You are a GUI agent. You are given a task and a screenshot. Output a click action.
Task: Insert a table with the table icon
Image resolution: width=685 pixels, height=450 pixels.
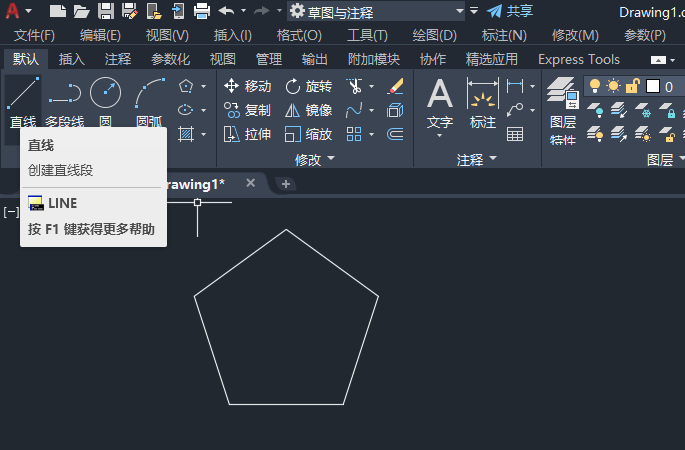(515, 134)
